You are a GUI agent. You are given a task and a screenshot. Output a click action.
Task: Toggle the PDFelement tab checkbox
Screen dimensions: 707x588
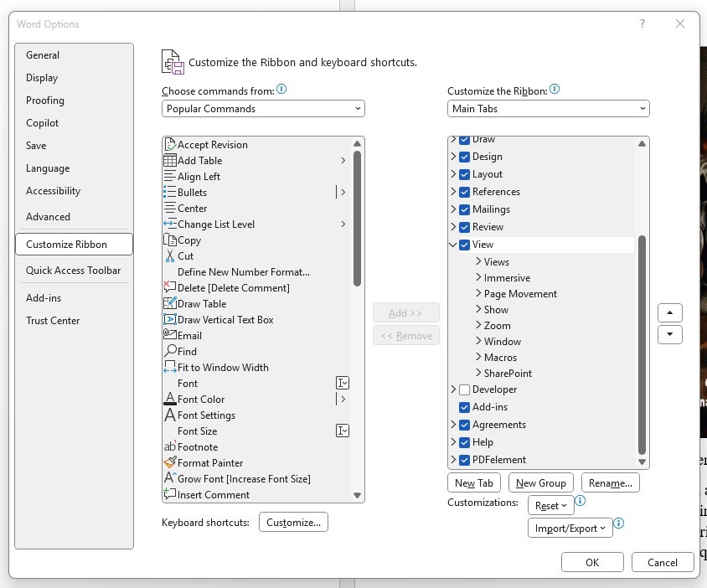[x=464, y=460]
